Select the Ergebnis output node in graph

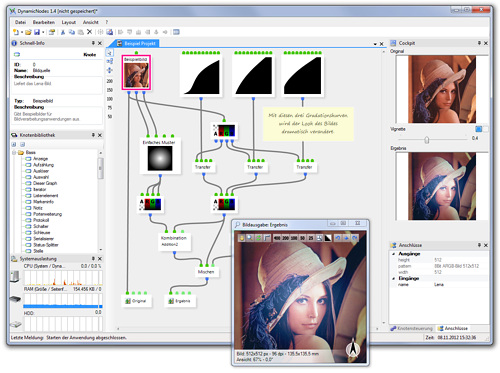click(180, 301)
